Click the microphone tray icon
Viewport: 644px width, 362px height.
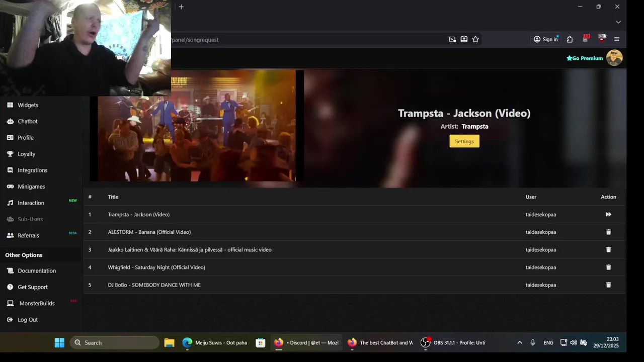click(533, 342)
